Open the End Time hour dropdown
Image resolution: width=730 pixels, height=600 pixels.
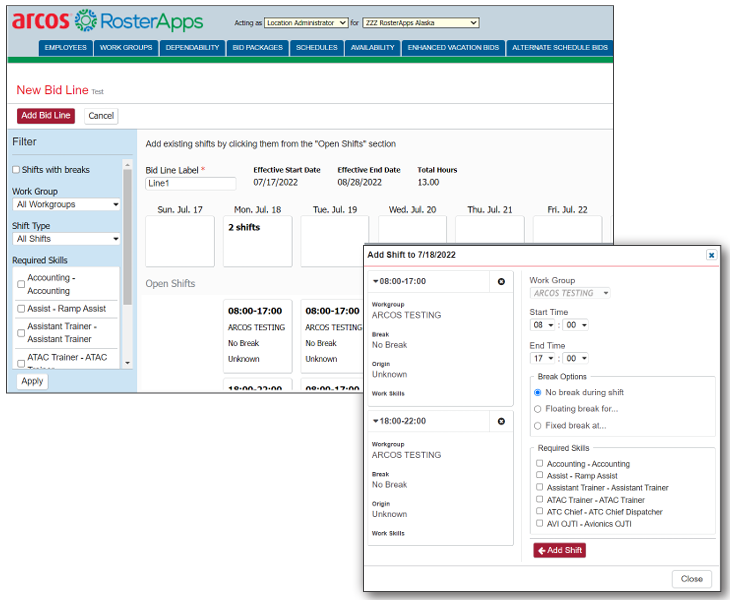click(542, 358)
